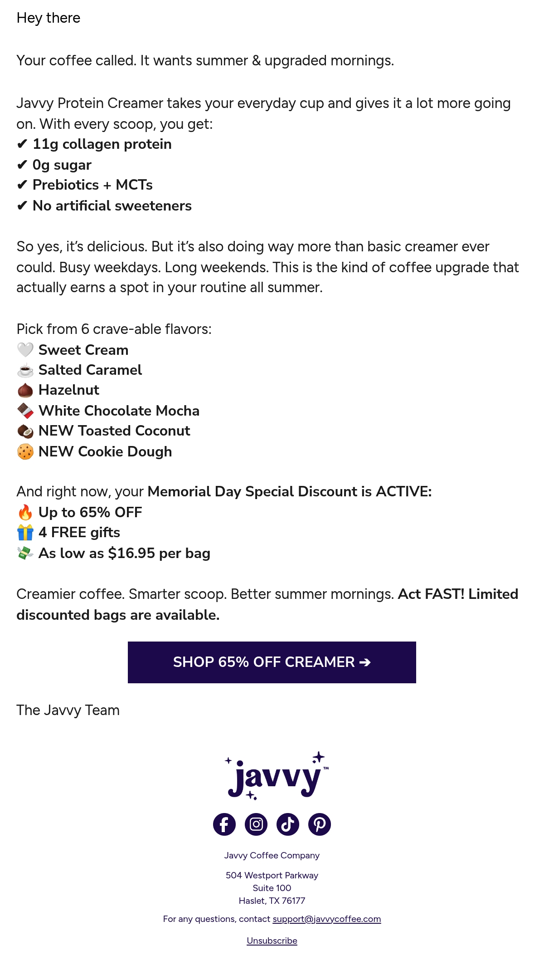Click the money emoji beside $16.95 per bag
544x980 pixels.
point(25,554)
